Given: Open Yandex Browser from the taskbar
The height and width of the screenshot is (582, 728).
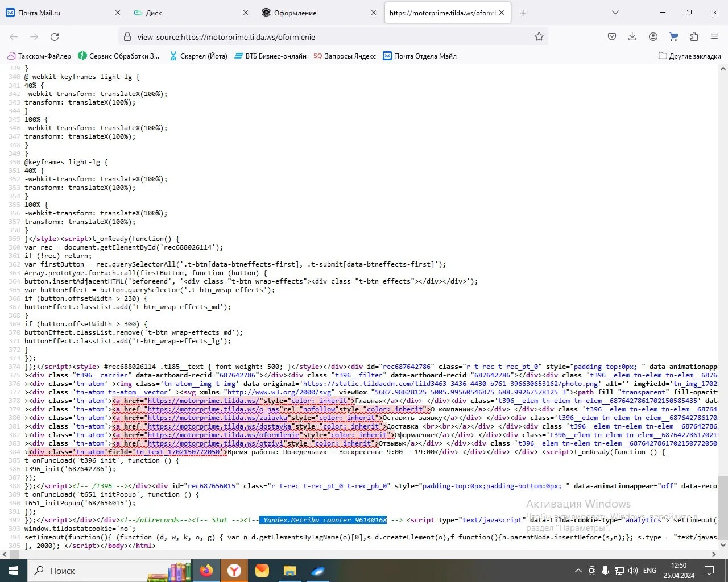Looking at the screenshot, I should [x=234, y=571].
